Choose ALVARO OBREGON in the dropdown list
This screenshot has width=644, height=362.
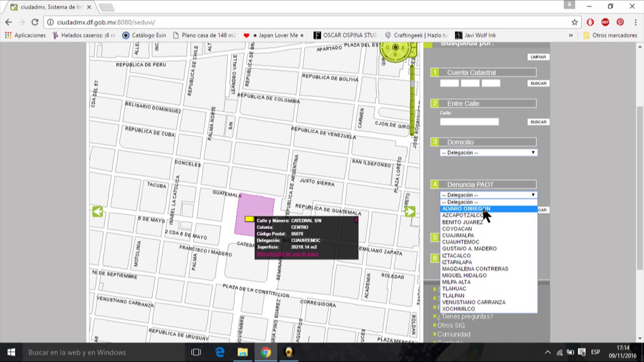click(x=466, y=209)
